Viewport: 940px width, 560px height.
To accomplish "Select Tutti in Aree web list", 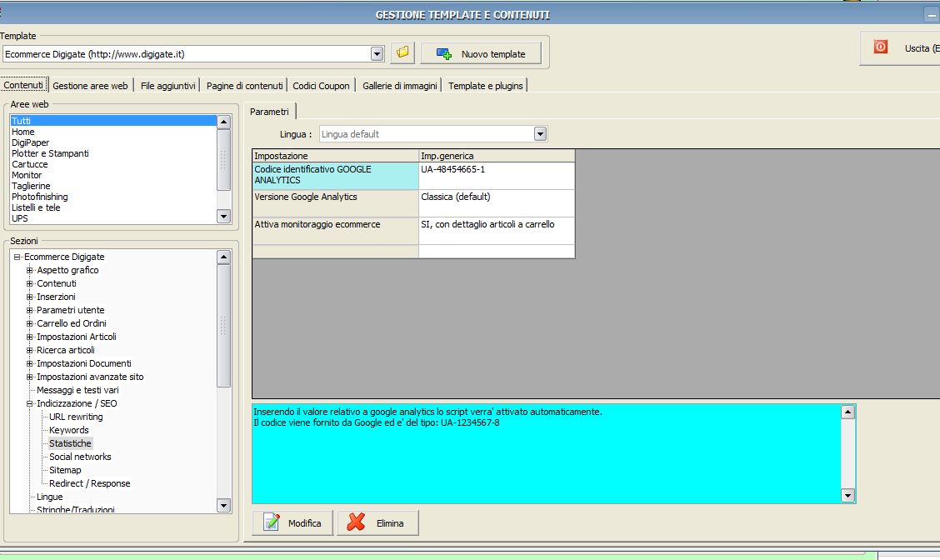I will [x=113, y=121].
